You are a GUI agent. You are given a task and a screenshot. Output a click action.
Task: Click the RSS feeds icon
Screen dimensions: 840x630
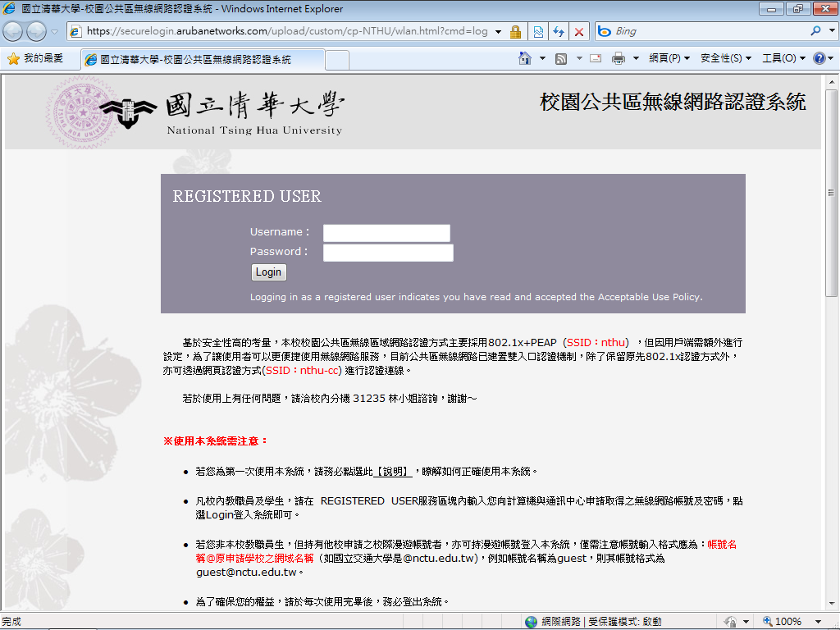pyautogui.click(x=561, y=58)
